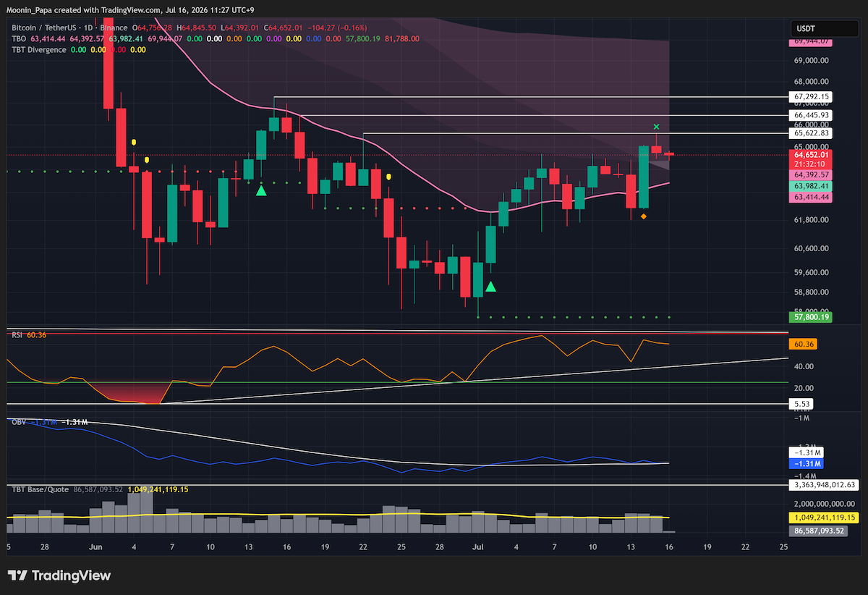Click the green up-triangle signal near Jun 14
This screenshot has height=595, width=868.
[261, 190]
